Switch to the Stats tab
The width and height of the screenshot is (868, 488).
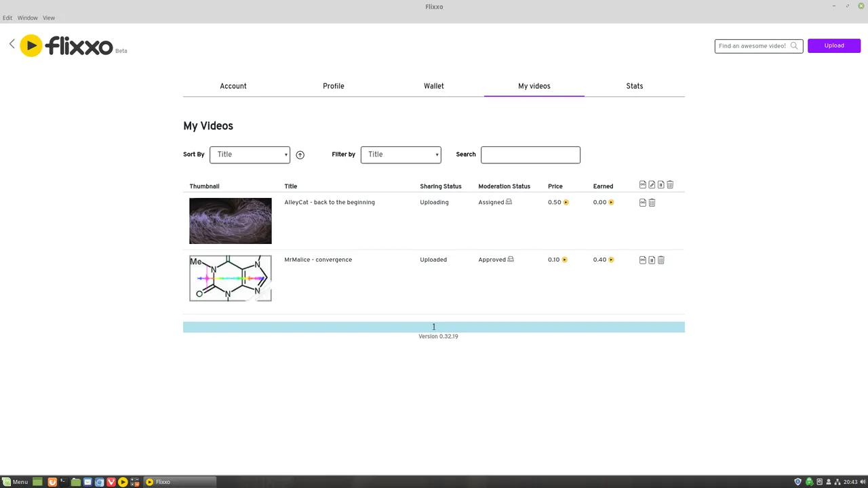pyautogui.click(x=635, y=86)
